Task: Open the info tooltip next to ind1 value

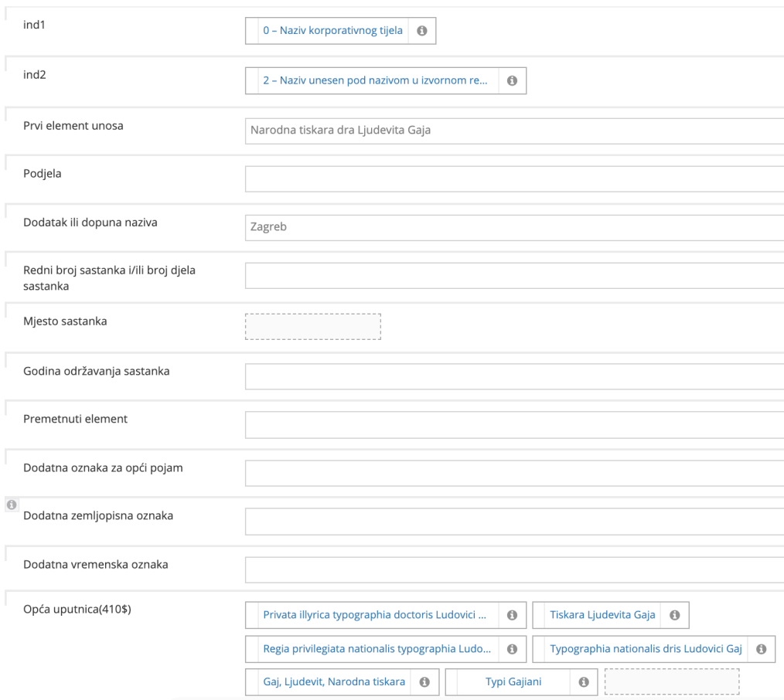Action: (x=422, y=30)
